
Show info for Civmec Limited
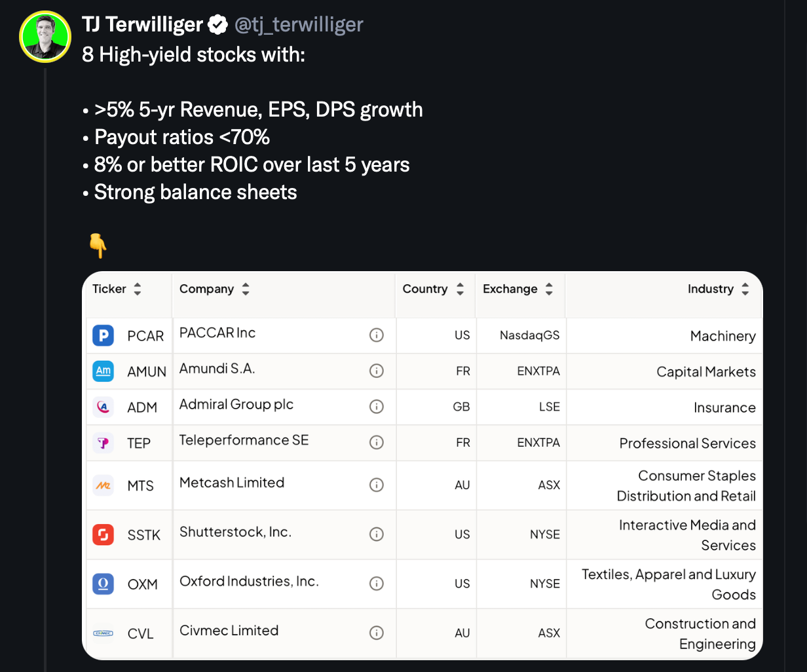(377, 633)
